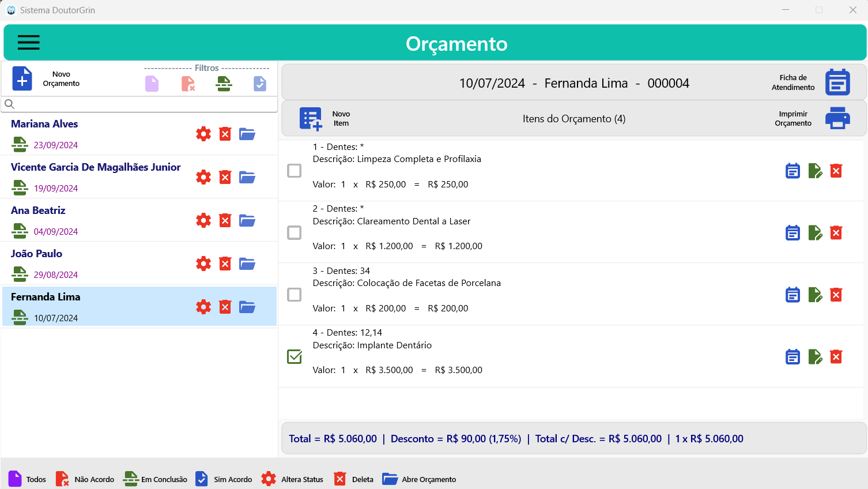Apply the 'Todos' filter icon
The width and height of the screenshot is (868, 489).
tap(151, 83)
